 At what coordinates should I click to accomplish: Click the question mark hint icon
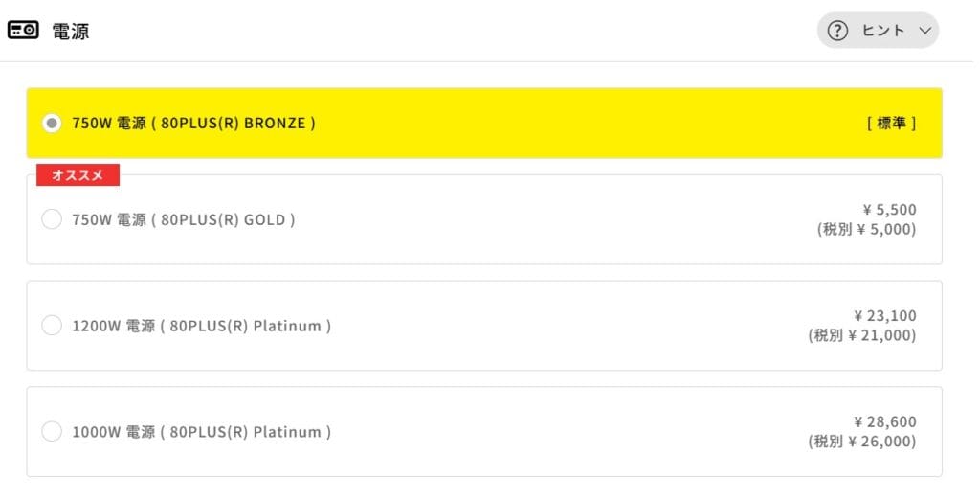(x=837, y=31)
